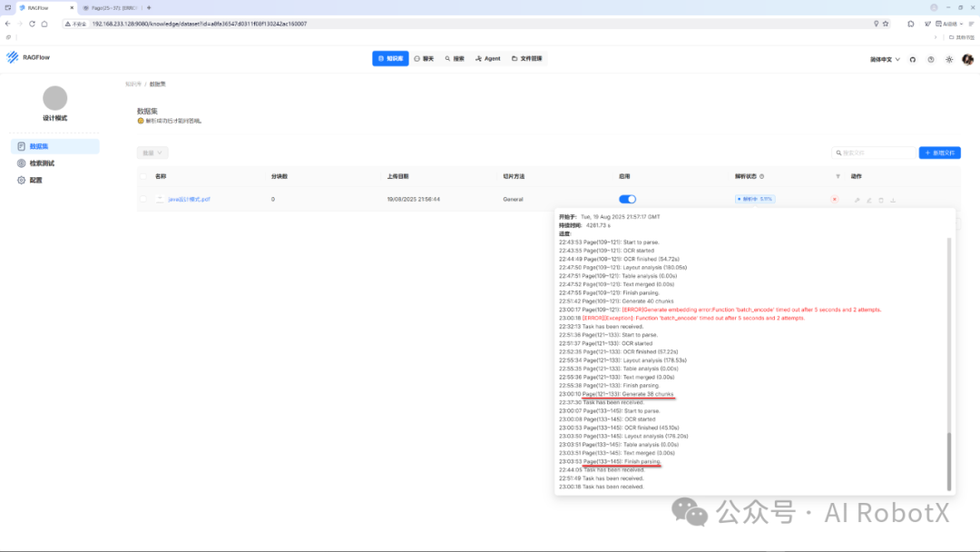Screen dimensions: 980x552
Task: Click the 'Page(121~133): Generate 38 chunks' log line
Action: pos(616,394)
